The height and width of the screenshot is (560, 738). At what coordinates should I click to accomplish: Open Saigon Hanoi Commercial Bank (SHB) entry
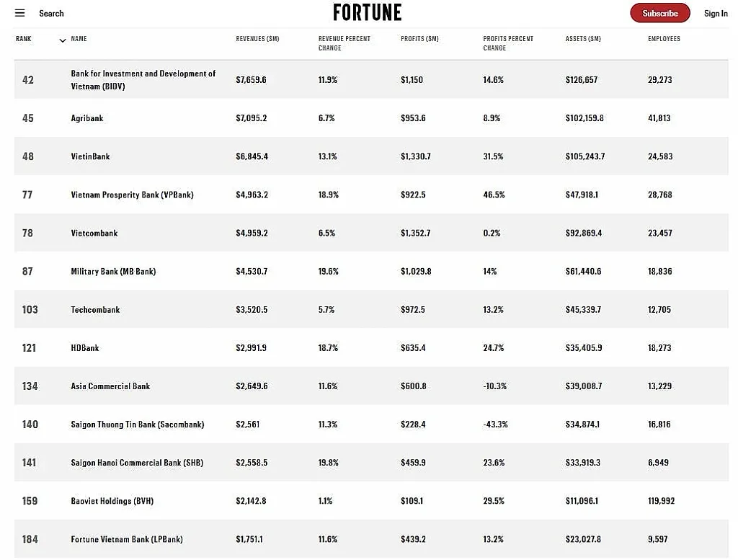137,463
